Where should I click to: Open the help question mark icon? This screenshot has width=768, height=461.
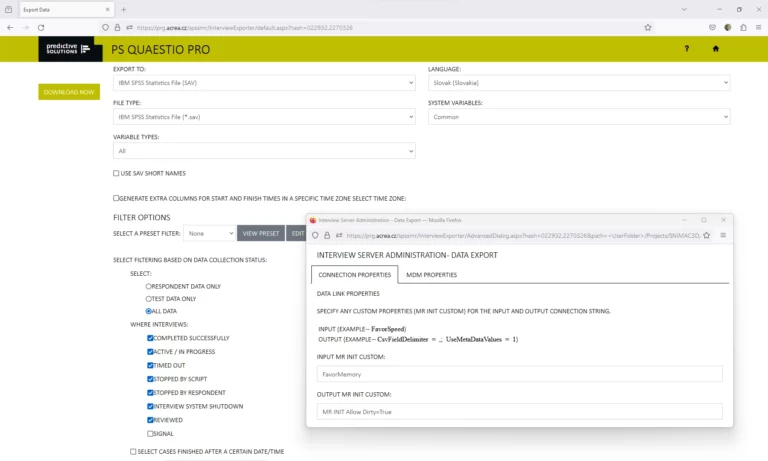(x=687, y=49)
